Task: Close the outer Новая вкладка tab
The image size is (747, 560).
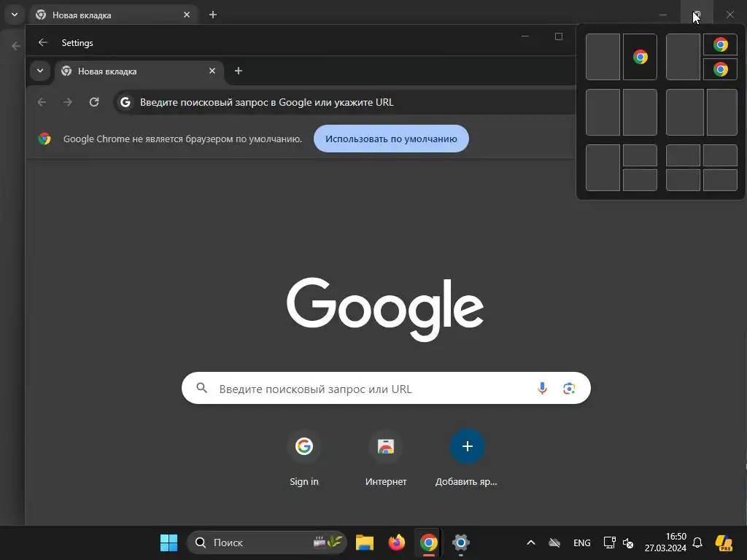Action: point(187,15)
